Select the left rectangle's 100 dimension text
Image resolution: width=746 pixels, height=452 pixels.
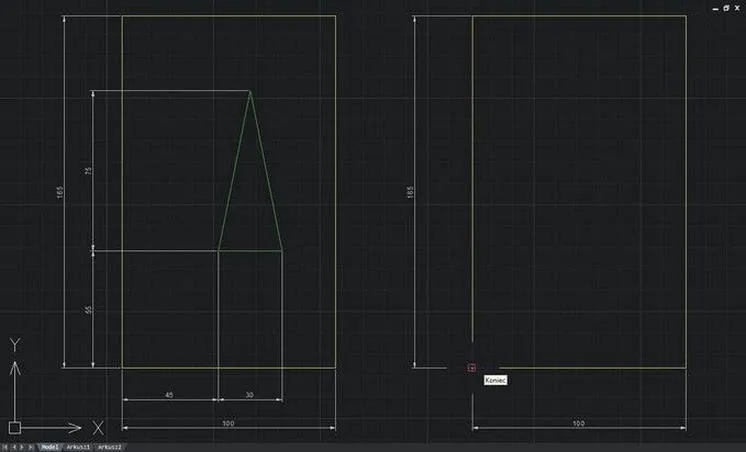228,423
